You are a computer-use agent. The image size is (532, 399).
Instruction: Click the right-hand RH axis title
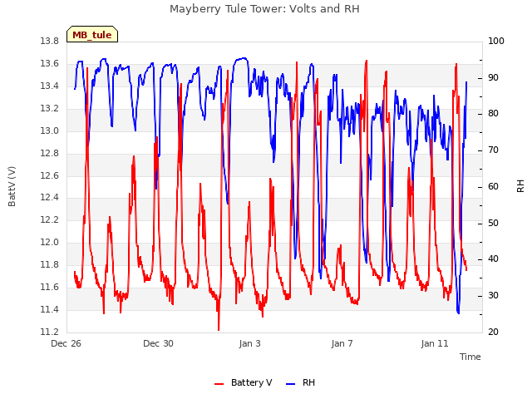pyautogui.click(x=520, y=186)
